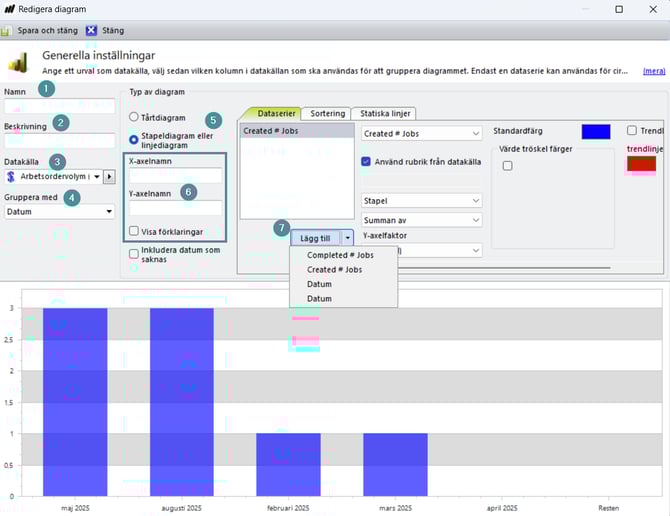Click the data source icon in Datakälla
The image size is (670, 516).
point(11,177)
